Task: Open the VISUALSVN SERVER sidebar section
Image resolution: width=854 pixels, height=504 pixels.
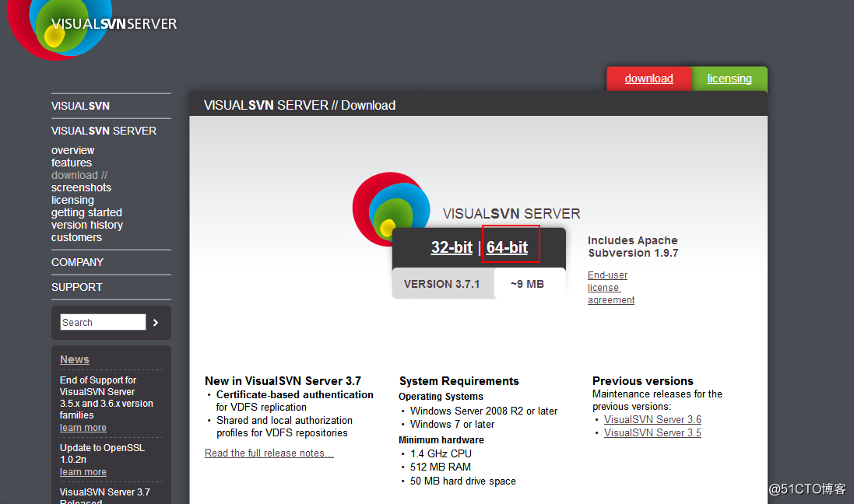Action: point(104,131)
